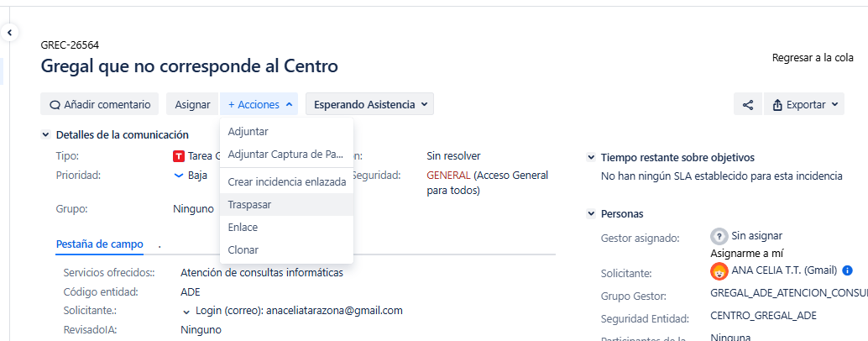The image size is (868, 341).
Task: Click Añadir comentario button
Action: point(99,105)
